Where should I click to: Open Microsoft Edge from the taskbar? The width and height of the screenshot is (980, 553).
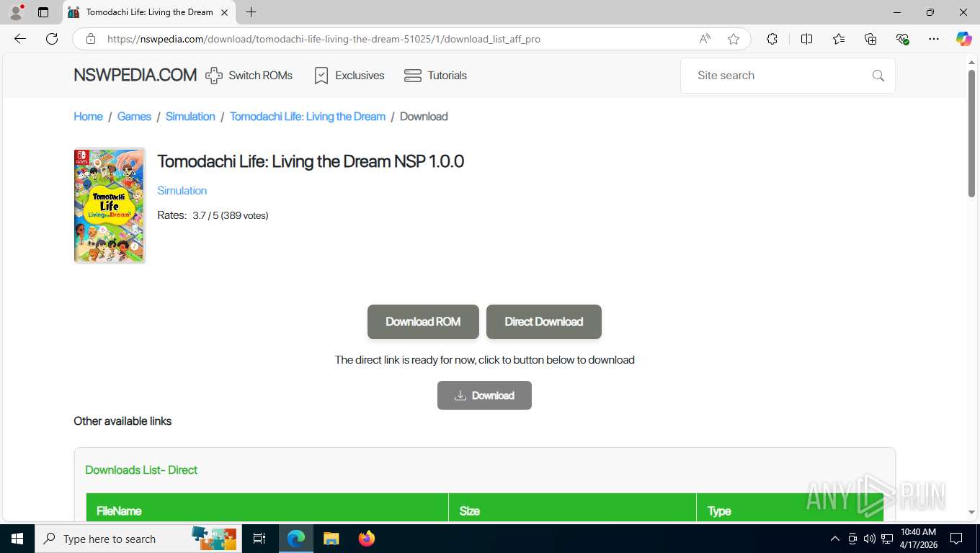tap(296, 539)
